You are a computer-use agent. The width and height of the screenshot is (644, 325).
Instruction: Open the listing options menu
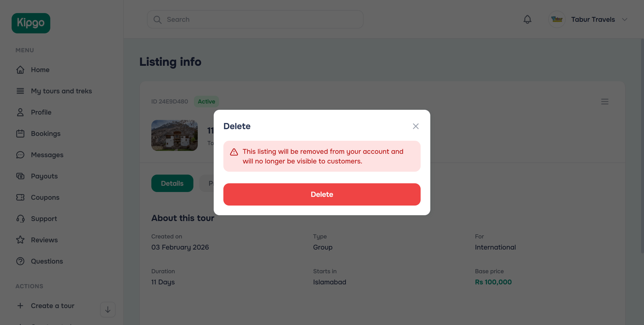point(605,101)
